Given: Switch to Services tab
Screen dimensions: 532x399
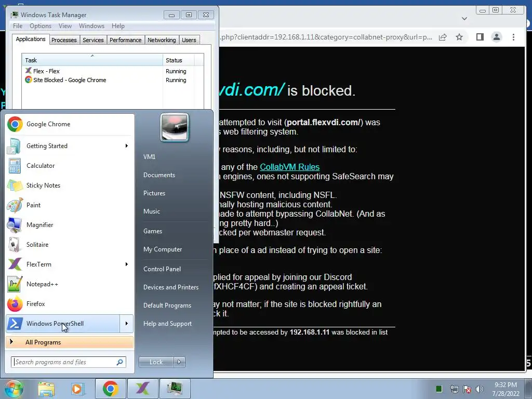Looking at the screenshot, I should [93, 40].
